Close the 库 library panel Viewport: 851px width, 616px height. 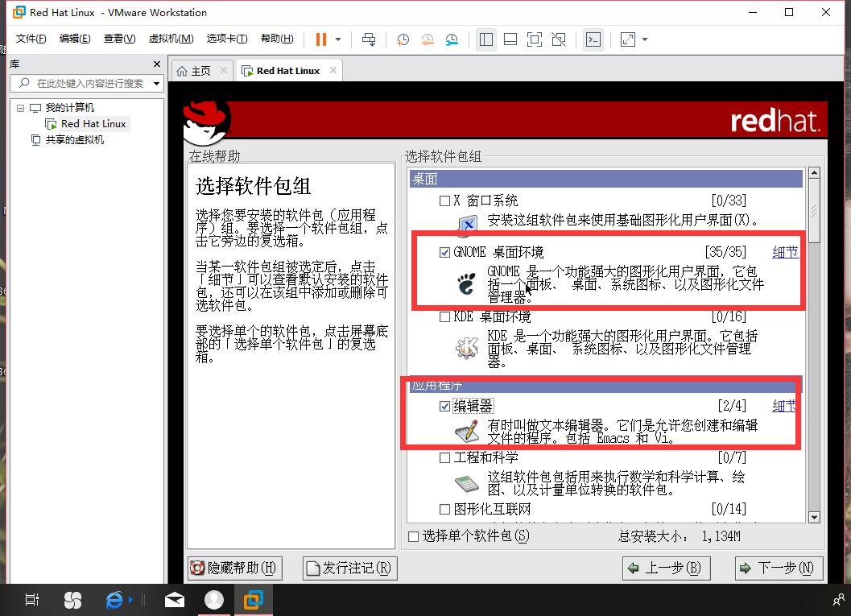coord(157,64)
